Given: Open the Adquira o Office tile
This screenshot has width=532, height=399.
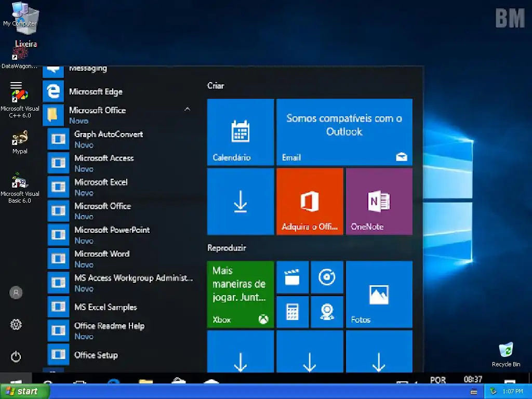Looking at the screenshot, I should tap(310, 201).
